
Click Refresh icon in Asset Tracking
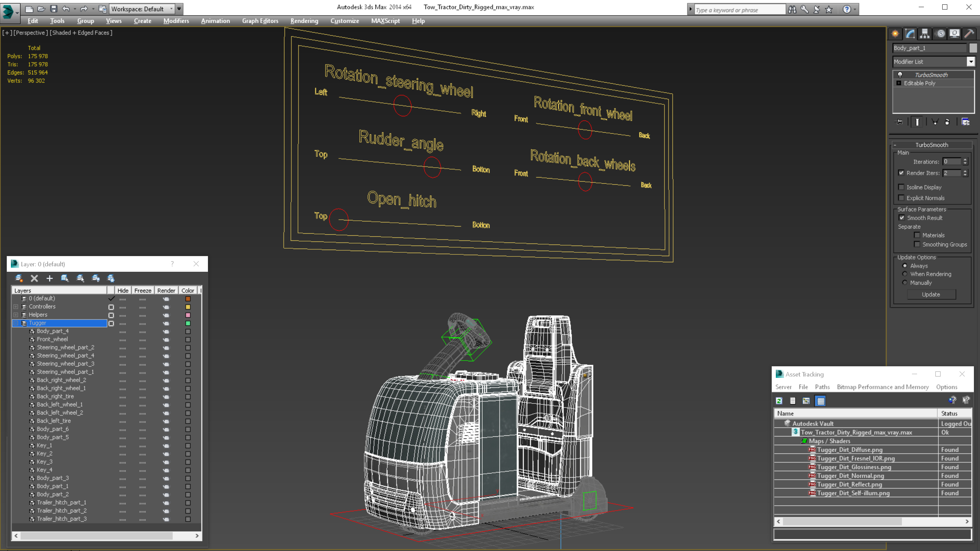click(x=779, y=401)
